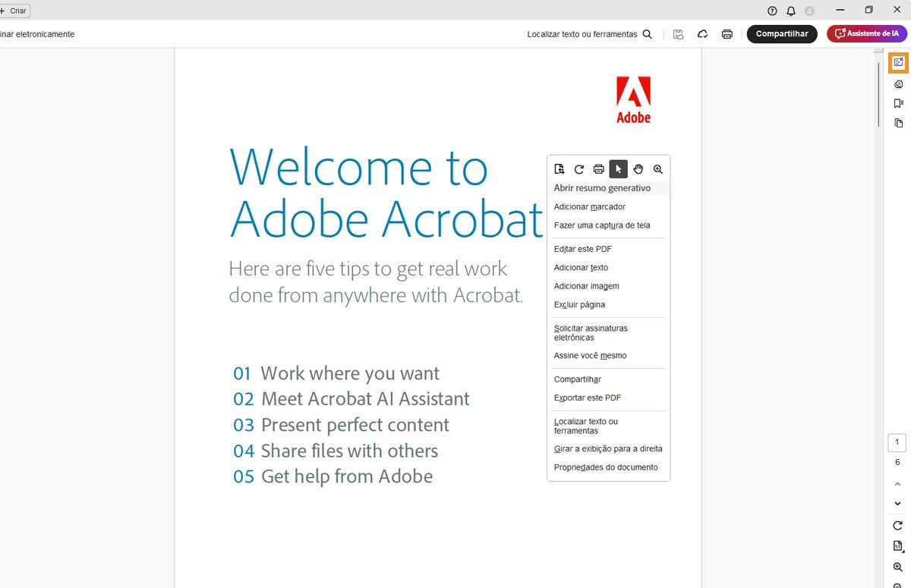Open the eletronicamente tool tab
The height and width of the screenshot is (588, 911).
coord(37,34)
